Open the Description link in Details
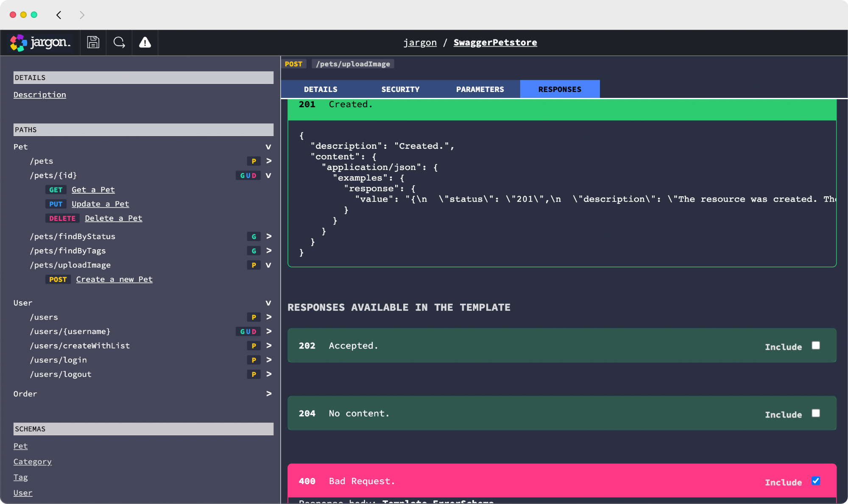The image size is (848, 504). coord(40,95)
